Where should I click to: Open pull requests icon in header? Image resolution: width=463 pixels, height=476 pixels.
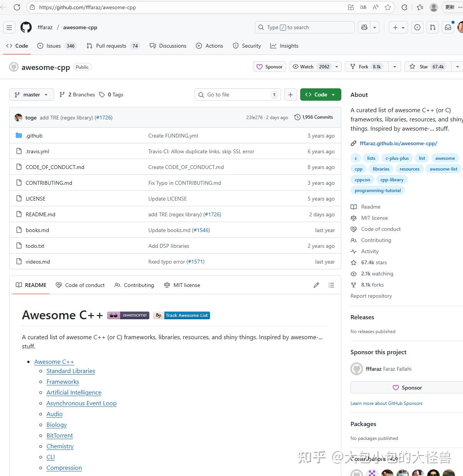point(433,27)
